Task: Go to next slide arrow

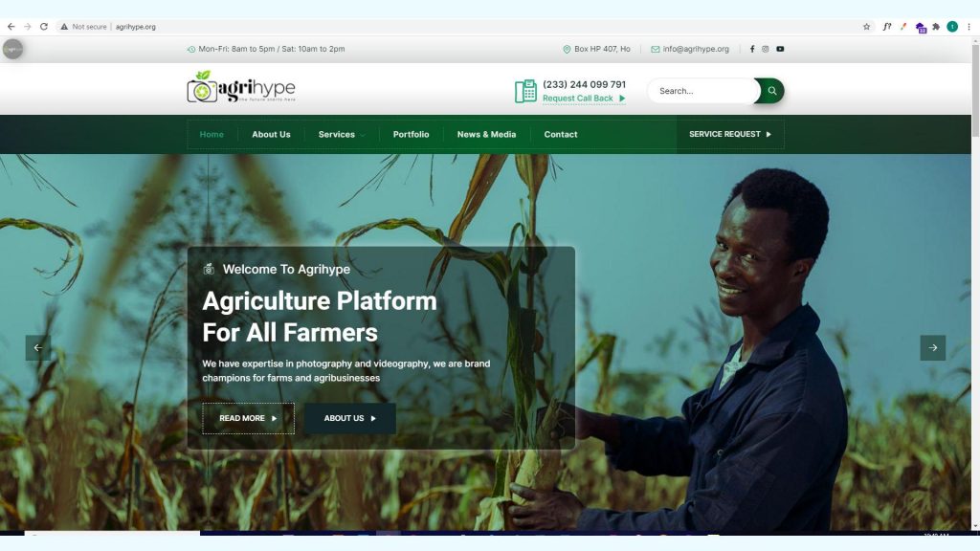Action: [932, 348]
